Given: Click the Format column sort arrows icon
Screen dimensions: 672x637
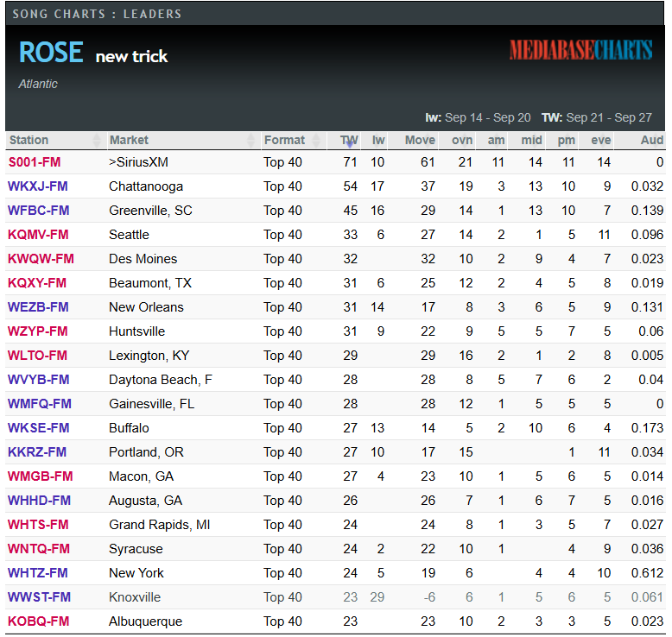Looking at the screenshot, I should pyautogui.click(x=316, y=140).
